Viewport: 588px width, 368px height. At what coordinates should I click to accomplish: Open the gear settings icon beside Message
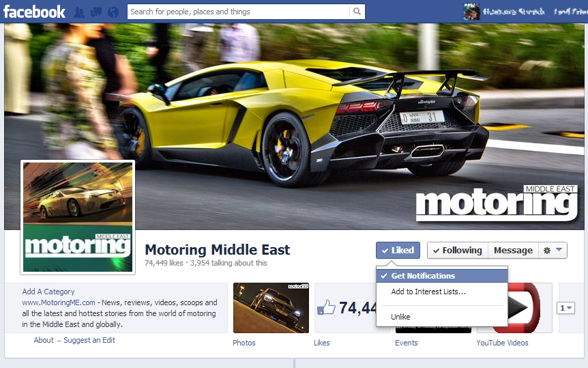point(547,251)
